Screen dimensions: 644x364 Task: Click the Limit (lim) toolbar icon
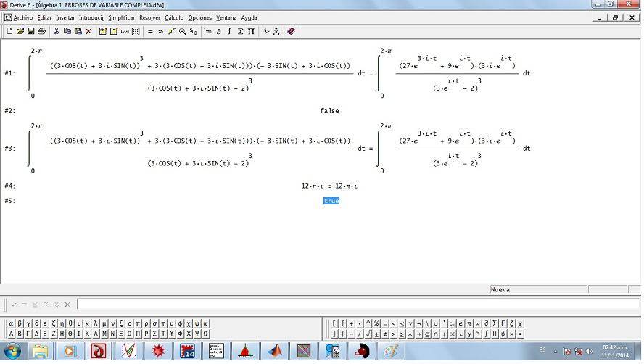pyautogui.click(x=208, y=31)
